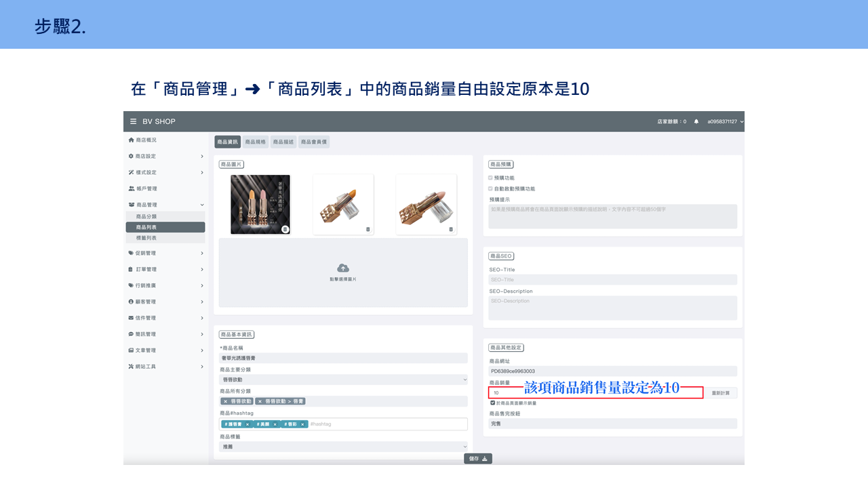Screen dimensions: 868x488
Task: Click the clipboard icon of 訂單管理
Action: (131, 269)
